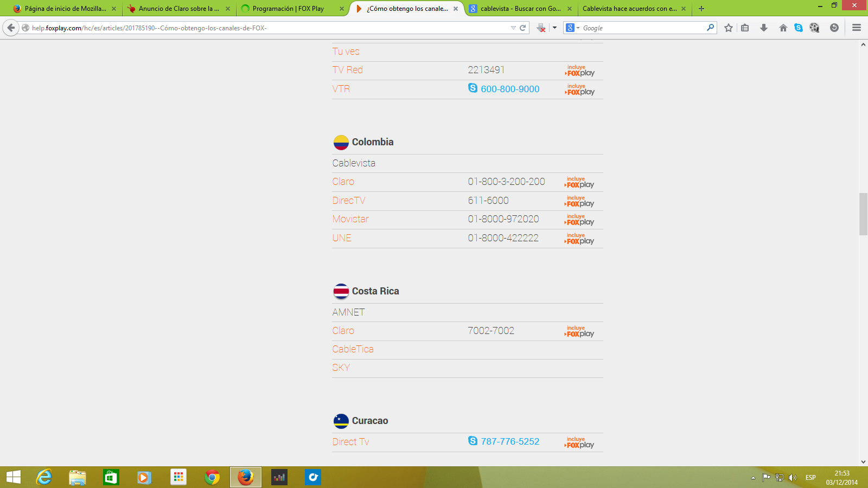Close the ¿Cómo obtengo los canales tab
Screen dimensions: 868x488
[456, 9]
